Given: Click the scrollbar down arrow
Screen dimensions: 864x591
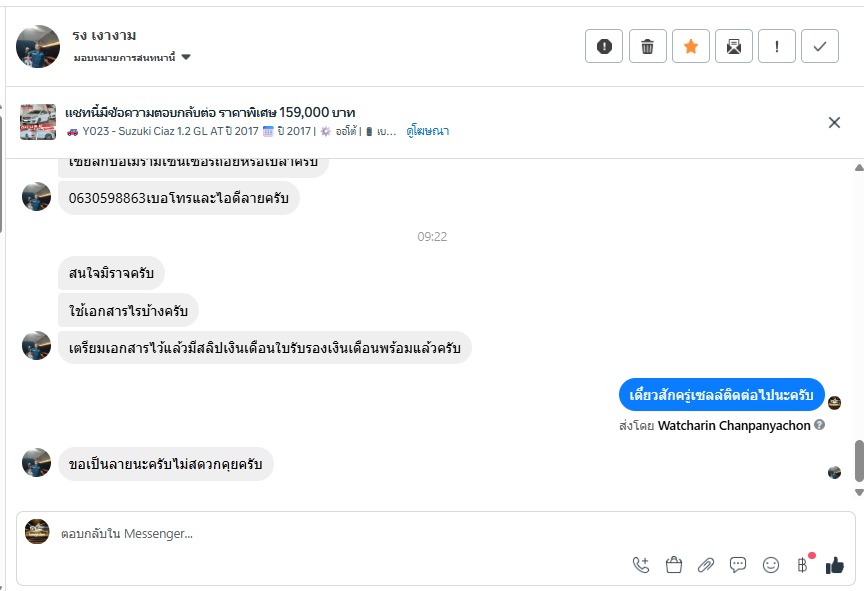Looking at the screenshot, I should [858, 492].
